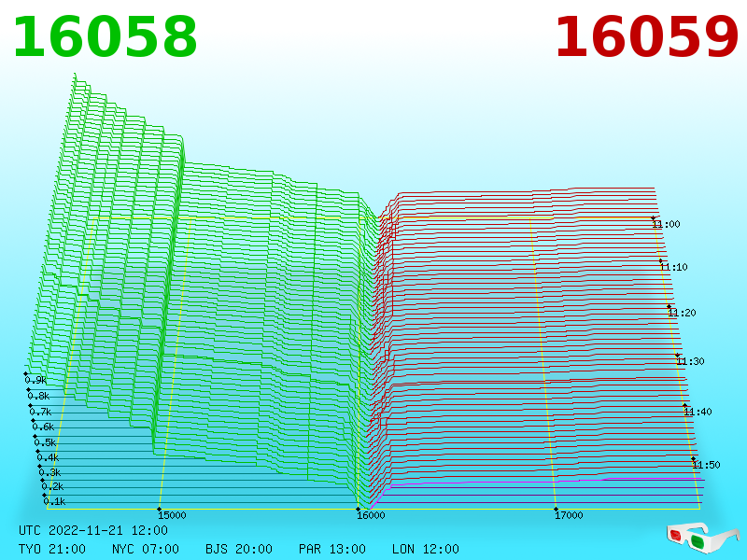
Task: Click the LON 12:00 London time
Action: (426, 549)
